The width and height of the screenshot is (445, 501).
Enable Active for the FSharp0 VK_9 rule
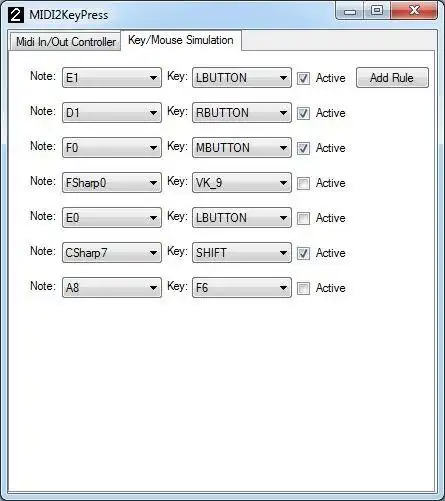(x=303, y=183)
